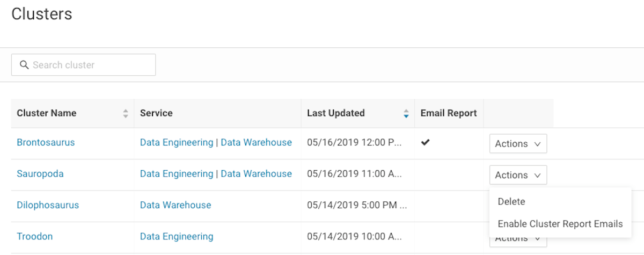Click Data Warehouse link in Brontosaurus row
Viewport: 644px width, 255px height.
[x=257, y=143]
